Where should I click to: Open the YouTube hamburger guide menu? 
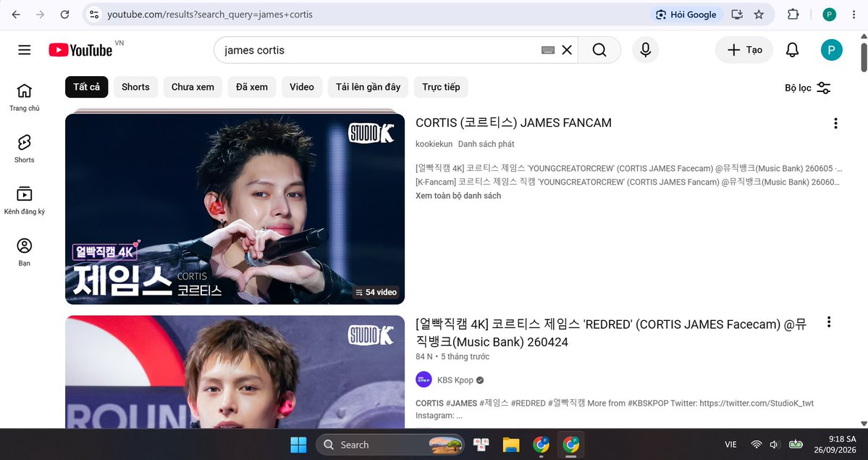point(25,50)
